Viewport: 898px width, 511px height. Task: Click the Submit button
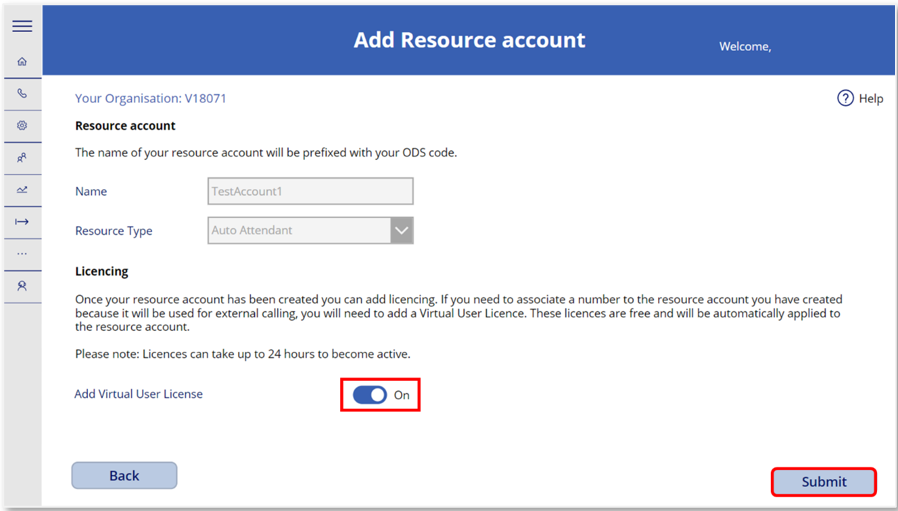click(824, 482)
